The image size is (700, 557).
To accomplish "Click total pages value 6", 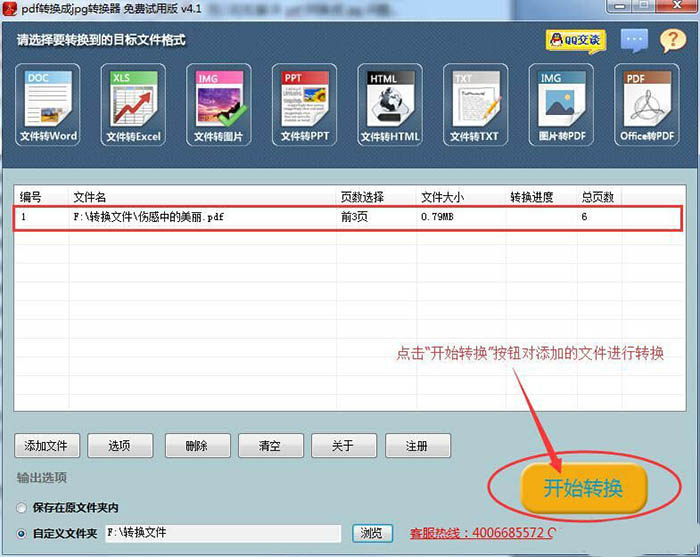I will (x=584, y=217).
